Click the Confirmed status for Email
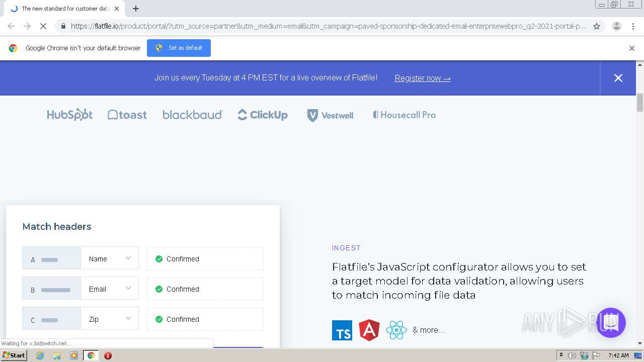Image resolution: width=644 pixels, height=362 pixels. (x=205, y=289)
